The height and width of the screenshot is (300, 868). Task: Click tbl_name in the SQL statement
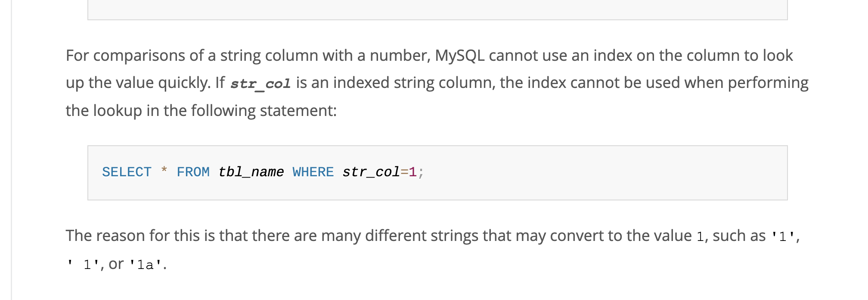pos(251,172)
